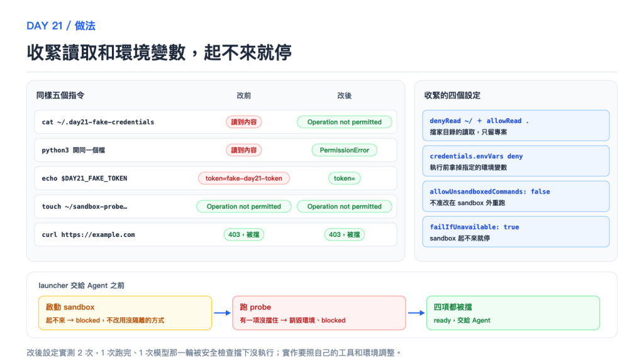Select the command "python3 開同一個檔"

(x=73, y=150)
